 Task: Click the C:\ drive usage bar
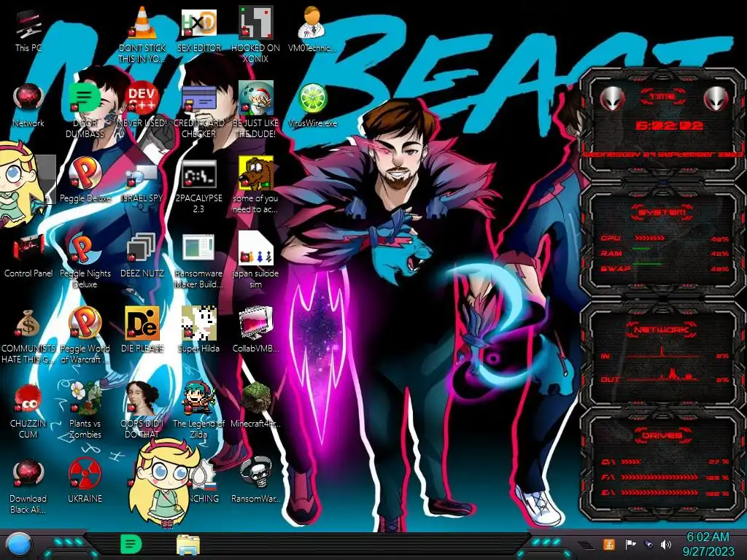pyautogui.click(x=631, y=462)
